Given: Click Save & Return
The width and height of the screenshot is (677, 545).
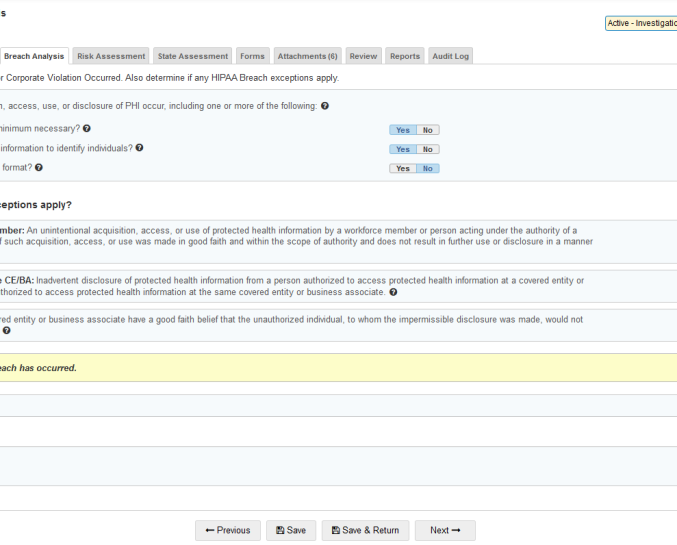Looking at the screenshot, I should [x=365, y=530].
